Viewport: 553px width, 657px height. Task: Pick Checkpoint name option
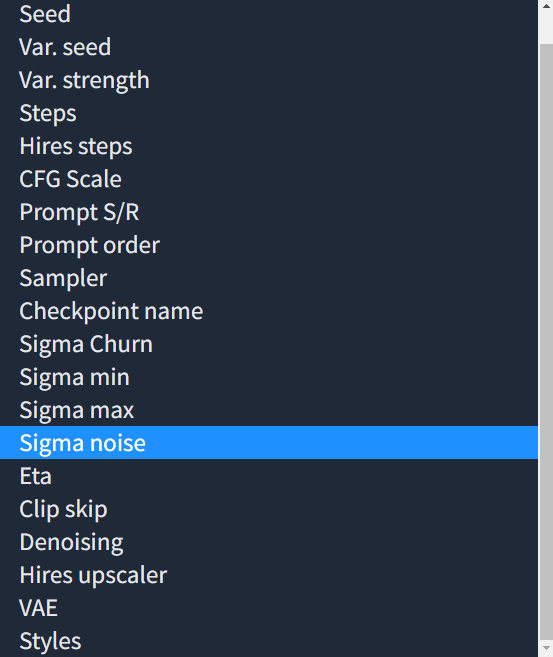(269, 310)
